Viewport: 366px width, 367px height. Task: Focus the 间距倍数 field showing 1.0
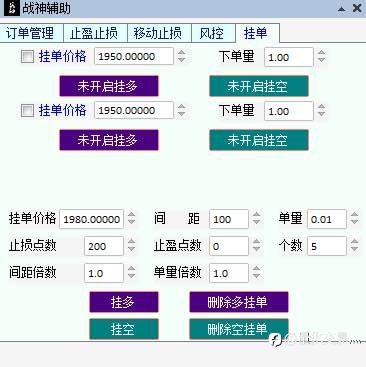[104, 273]
